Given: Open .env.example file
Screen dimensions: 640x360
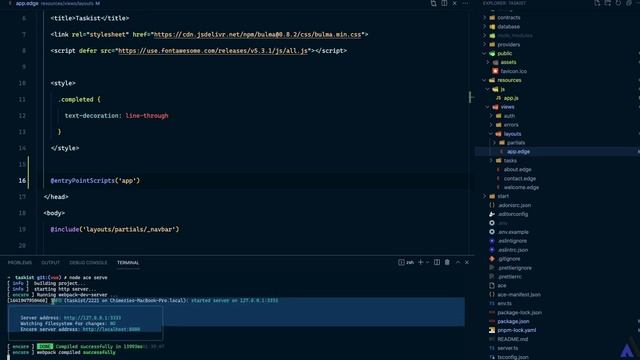Looking at the screenshot, I should click(513, 232).
